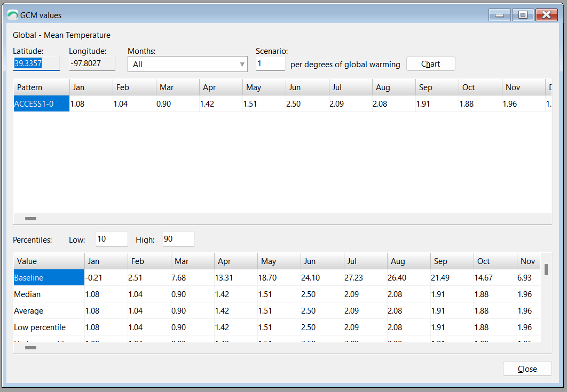This screenshot has height=392, width=567.
Task: Select Baseline Jan value -0.21
Action: point(106,278)
